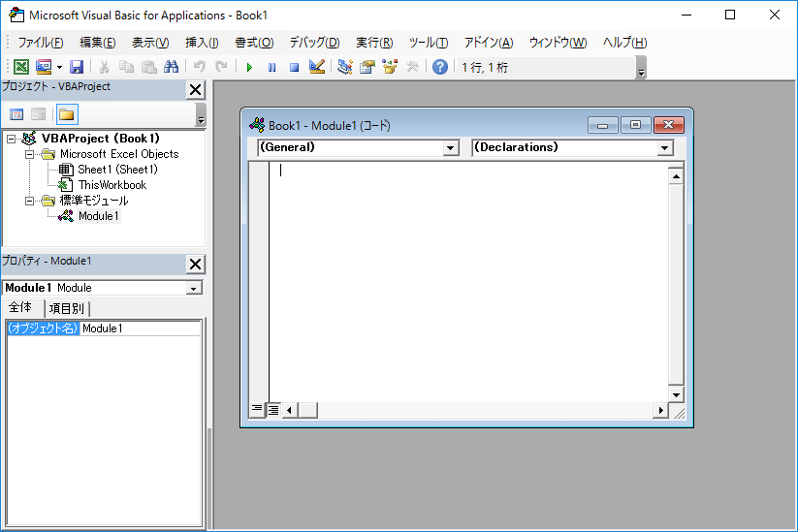Toggle Design Mode ruler icon
Screen dimensions: 798x532
[x=316, y=67]
